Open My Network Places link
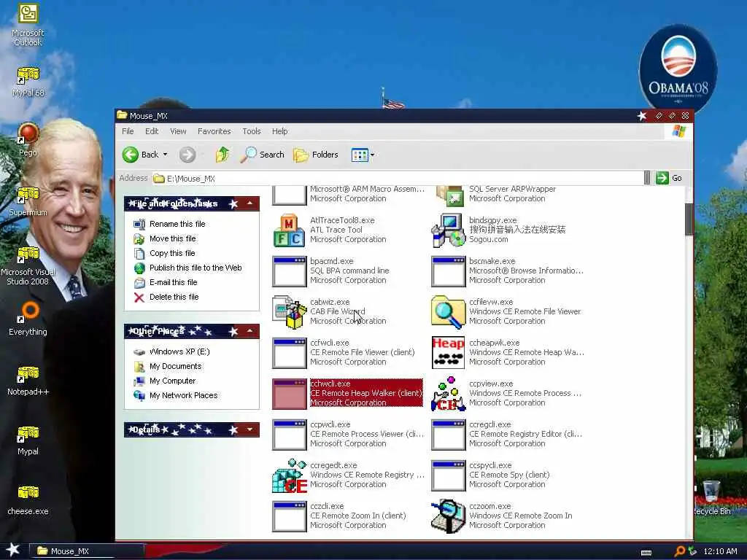Image resolution: width=747 pixels, height=560 pixels. (x=183, y=396)
